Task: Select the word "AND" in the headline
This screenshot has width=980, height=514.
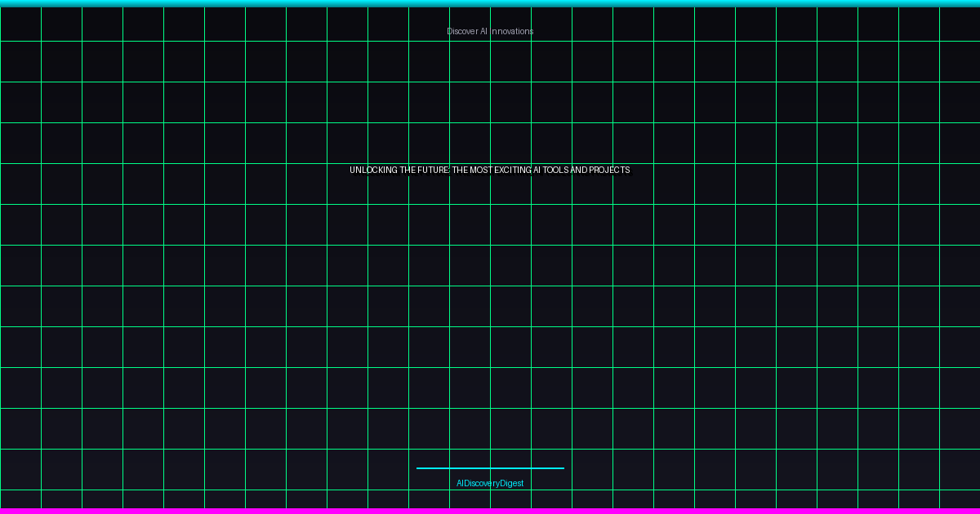Action: coord(579,170)
